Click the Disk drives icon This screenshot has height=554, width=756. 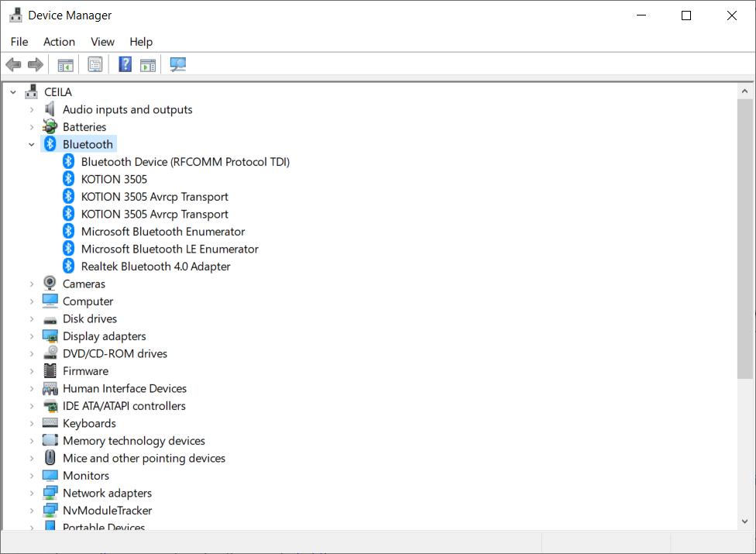point(50,320)
